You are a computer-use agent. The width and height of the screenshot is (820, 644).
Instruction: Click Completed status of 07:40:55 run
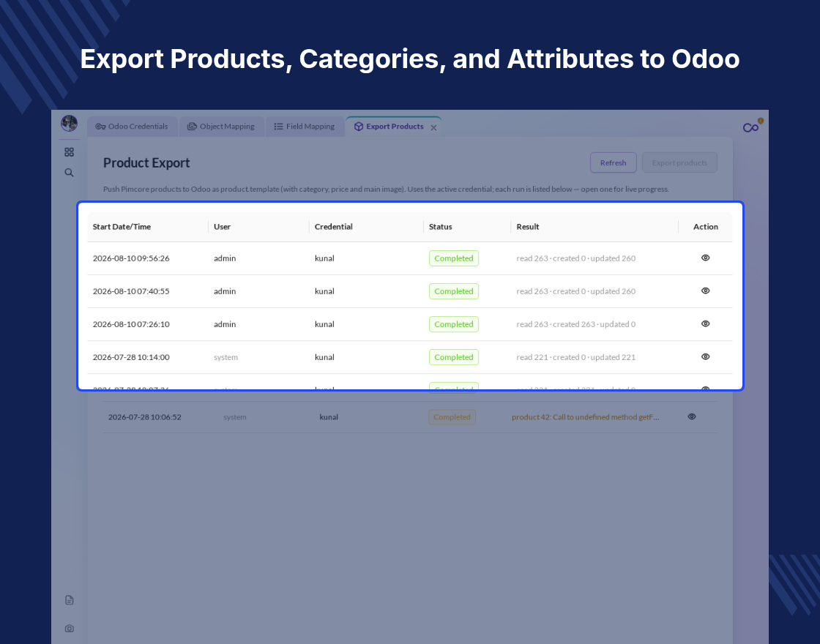pos(454,291)
